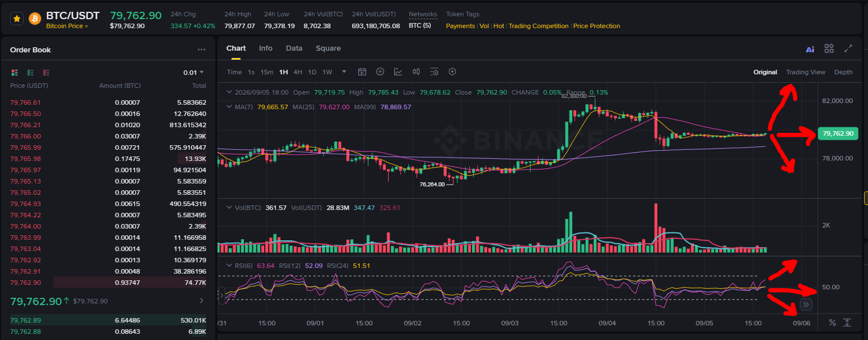This screenshot has height=340, width=868.
Task: Click the MA(99) 78,869.57 value
Action: (396, 107)
